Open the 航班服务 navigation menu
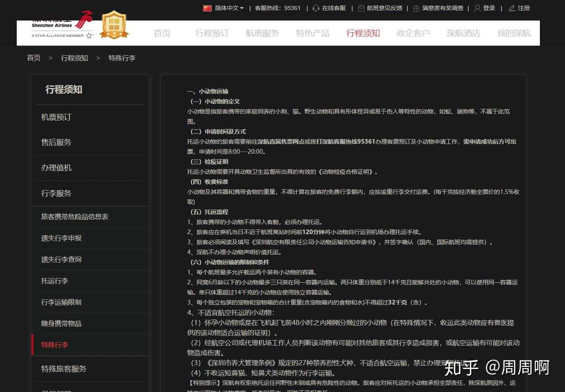 (263, 33)
